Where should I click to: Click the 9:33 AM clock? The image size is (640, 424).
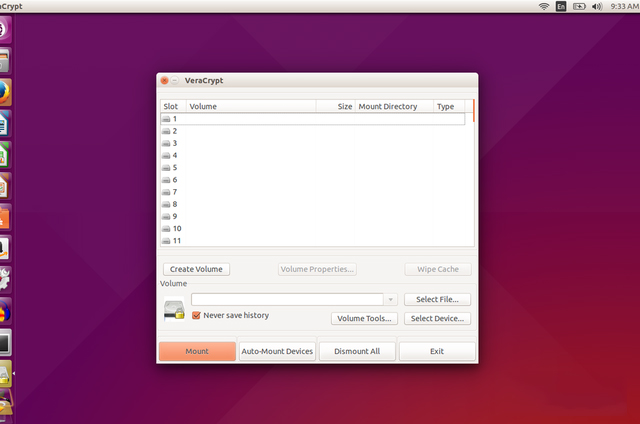tap(624, 6)
